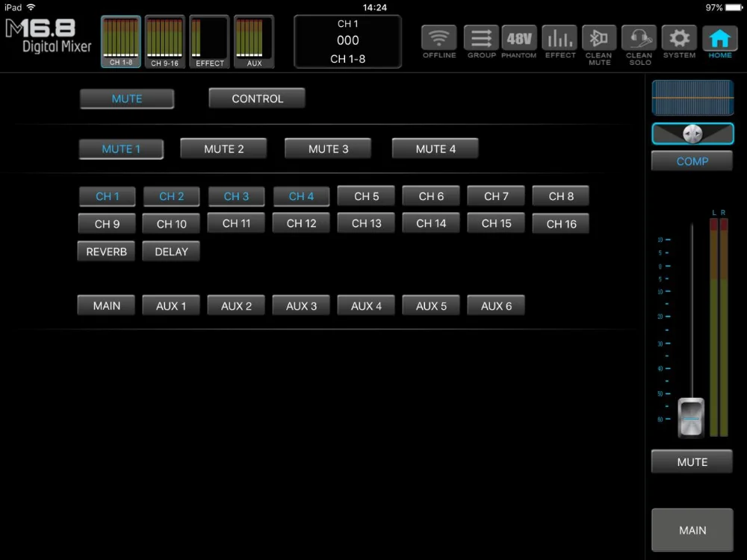The height and width of the screenshot is (560, 747).
Task: Click the pan knob slider
Action: tap(692, 134)
